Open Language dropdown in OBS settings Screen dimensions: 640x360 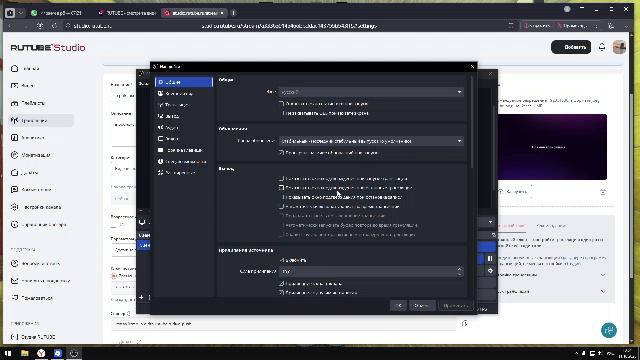[371, 92]
